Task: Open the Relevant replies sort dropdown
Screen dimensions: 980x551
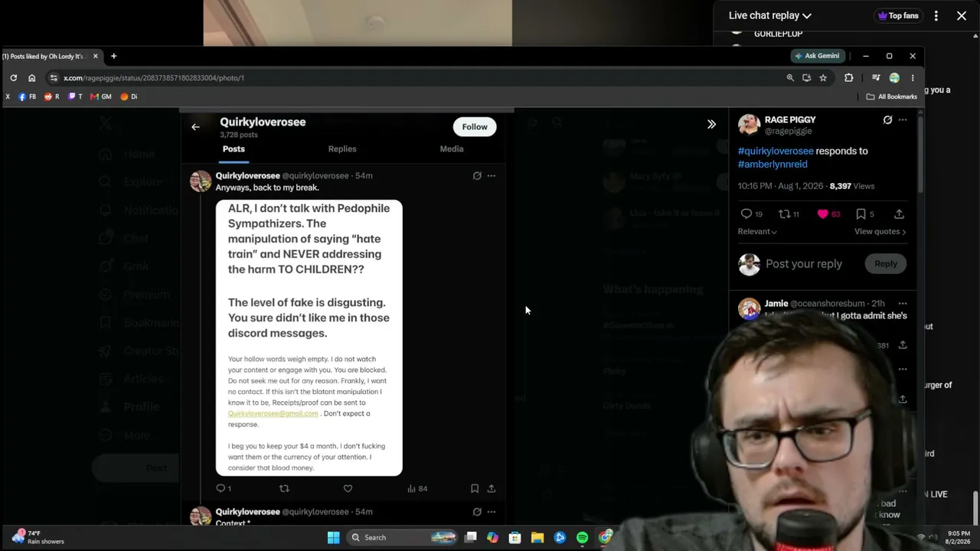Action: pyautogui.click(x=757, y=231)
